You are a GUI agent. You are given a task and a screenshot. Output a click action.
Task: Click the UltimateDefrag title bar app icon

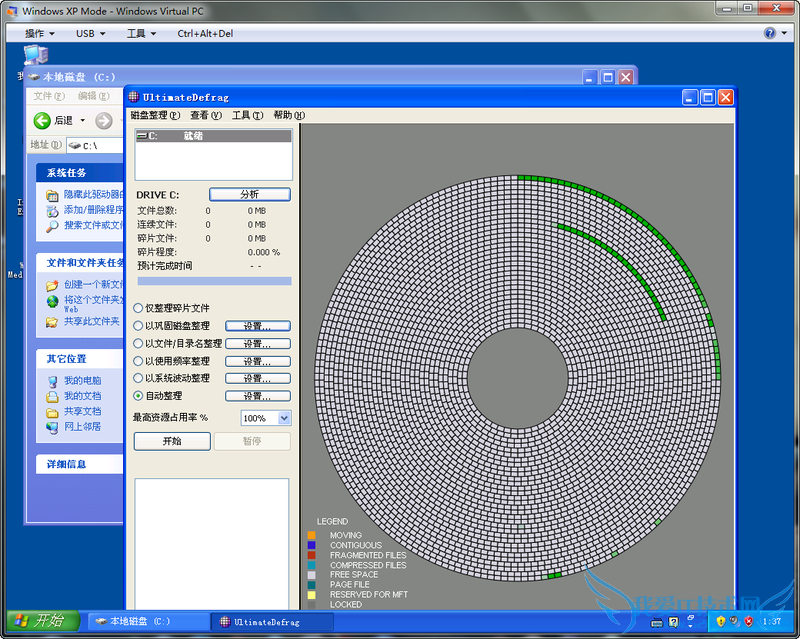click(x=134, y=98)
